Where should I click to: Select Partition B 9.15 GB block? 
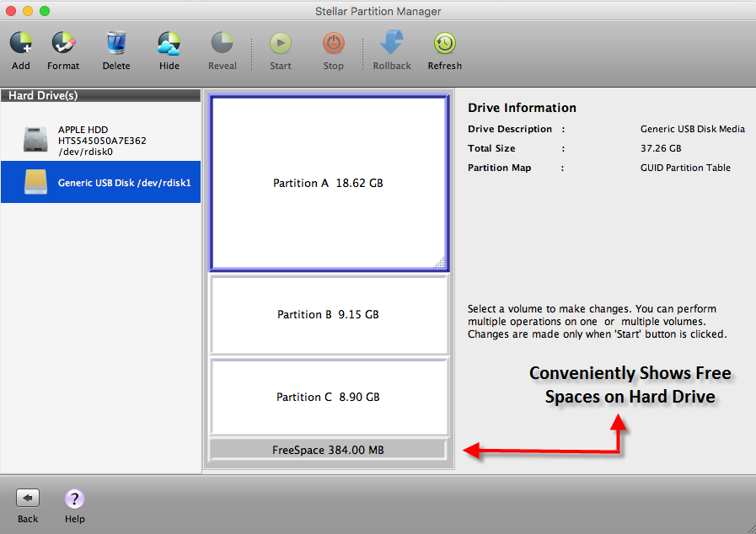point(330,314)
